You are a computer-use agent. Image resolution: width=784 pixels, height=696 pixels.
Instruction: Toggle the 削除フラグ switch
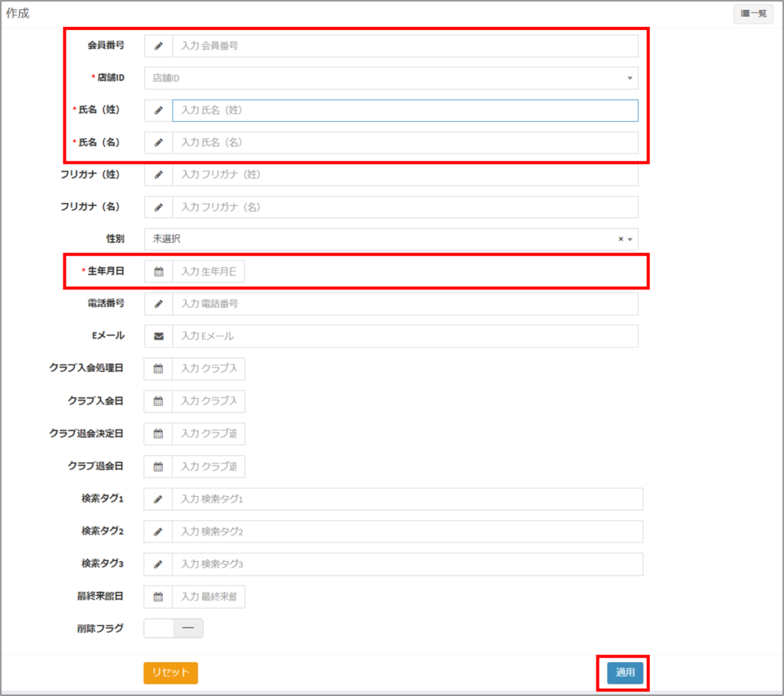(174, 629)
